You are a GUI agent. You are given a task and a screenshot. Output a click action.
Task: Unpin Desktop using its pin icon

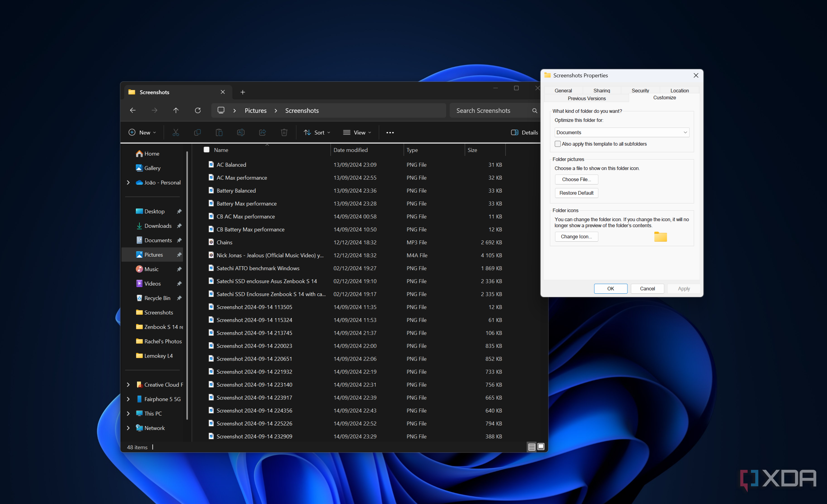(x=179, y=212)
